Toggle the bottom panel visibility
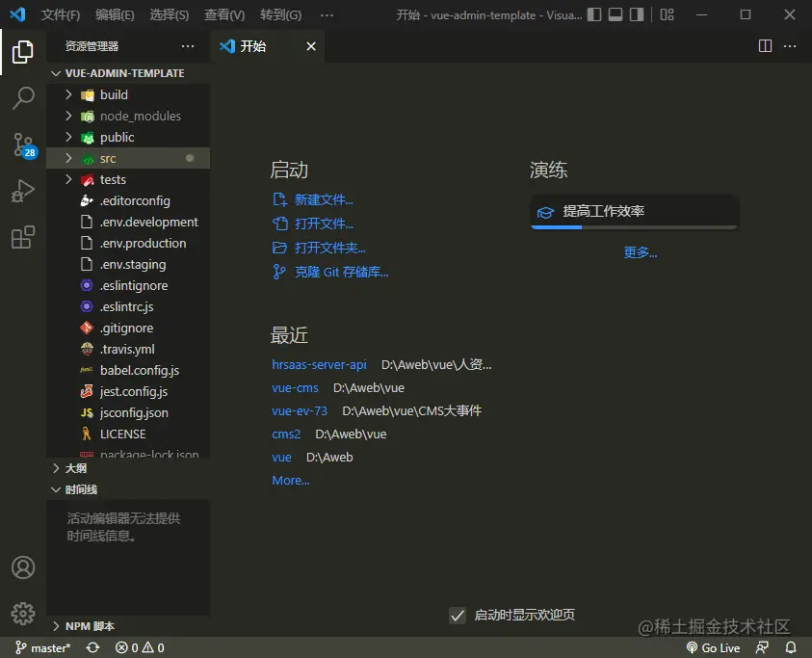 coord(616,14)
